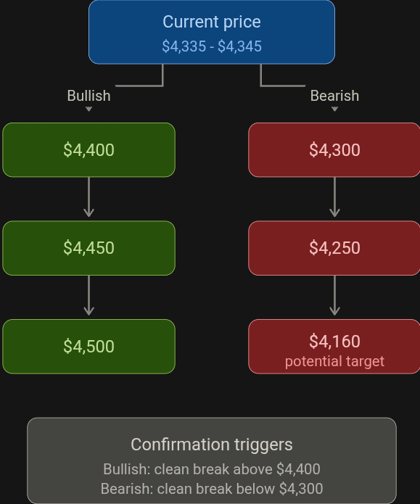Select the $4,450 bullish target box
420x504 pixels.
88,248
